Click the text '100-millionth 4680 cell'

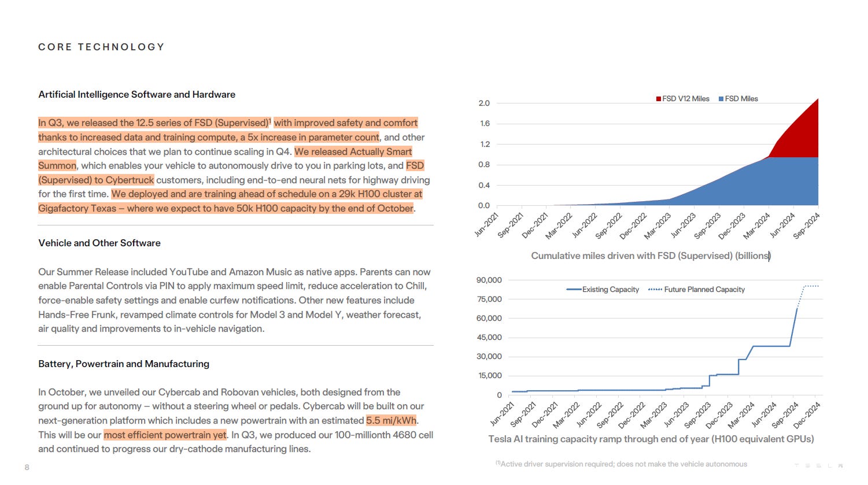click(384, 435)
